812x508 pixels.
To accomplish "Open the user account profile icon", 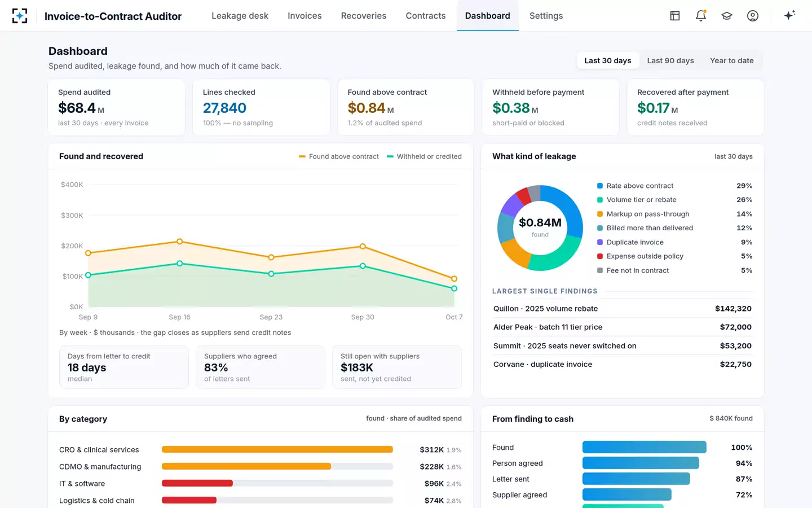I will coord(753,16).
